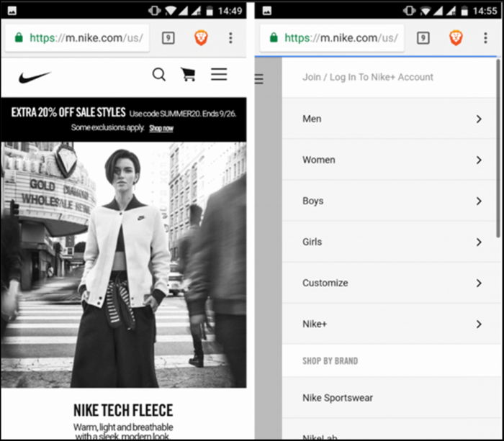Open tab switcher showing 9 in left browser
504x441 pixels.
coord(168,38)
